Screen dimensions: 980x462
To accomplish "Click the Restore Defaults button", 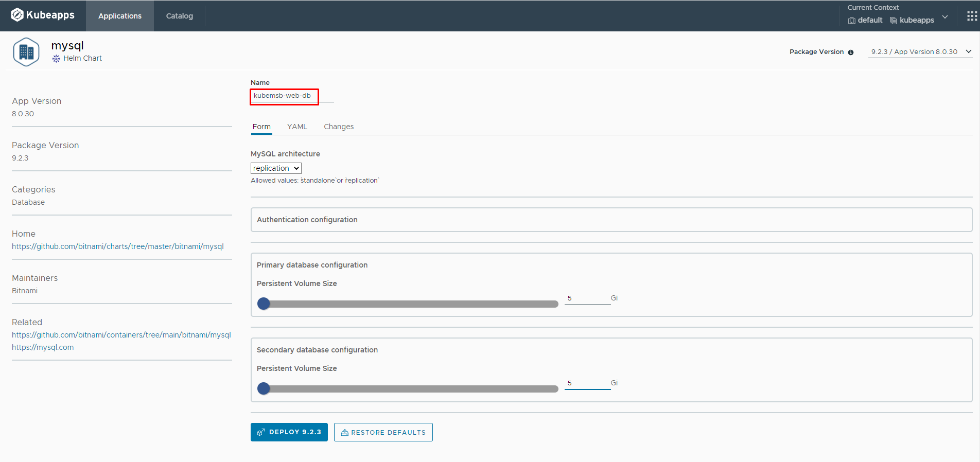I will [383, 432].
